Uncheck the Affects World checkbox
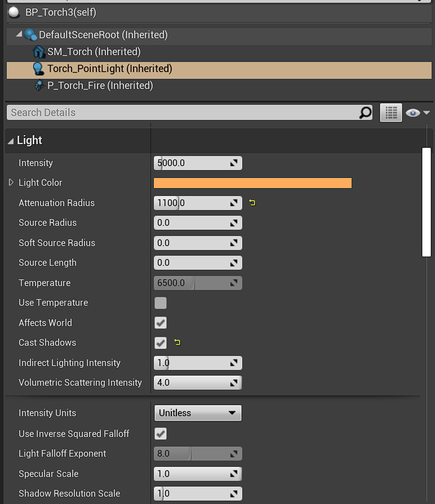435x504 pixels. 161,323
